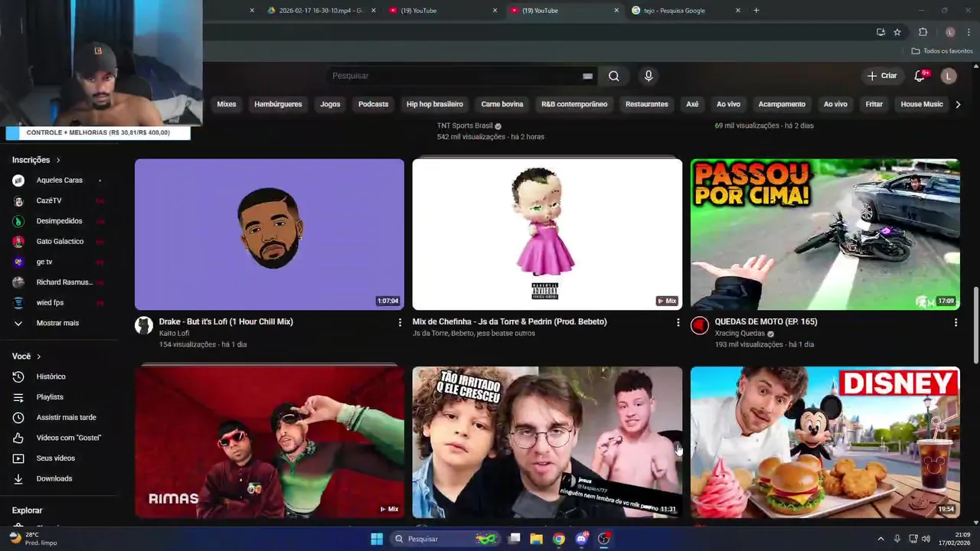The image size is (980, 551).
Task: Open CazéTV subscription
Action: pyautogui.click(x=58, y=201)
